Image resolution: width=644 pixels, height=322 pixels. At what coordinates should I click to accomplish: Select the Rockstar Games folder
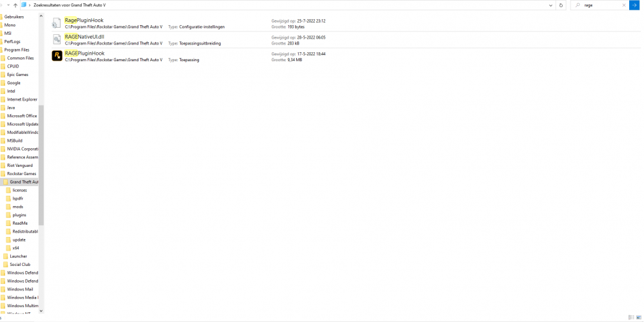click(x=21, y=173)
